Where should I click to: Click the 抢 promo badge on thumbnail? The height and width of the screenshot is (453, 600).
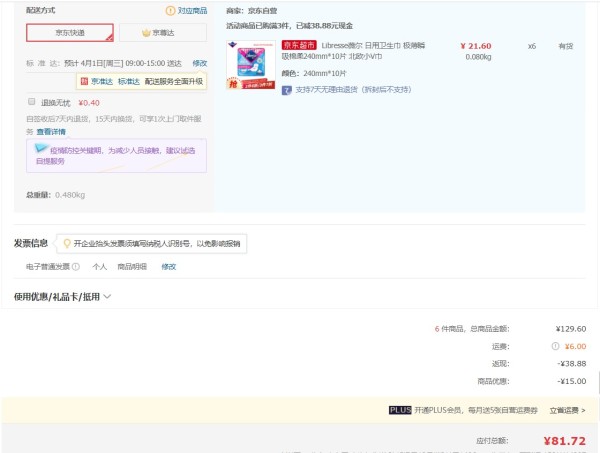[x=233, y=83]
